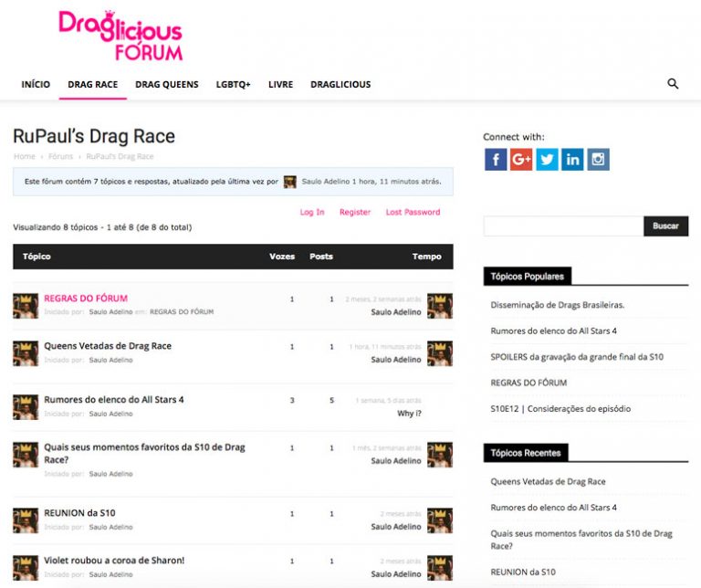
Task: Click the Buscar search button
Action: [x=665, y=226]
